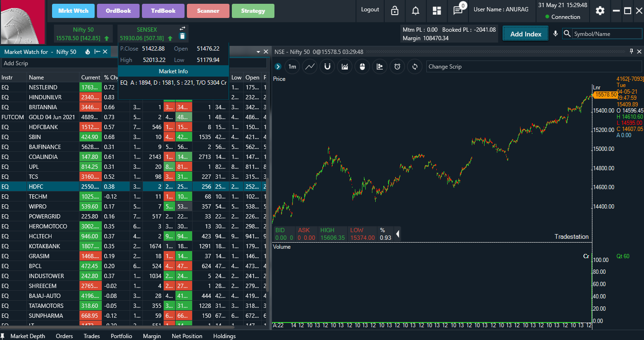
Task: Toggle the chart mouse mode icon
Action: coord(362,67)
